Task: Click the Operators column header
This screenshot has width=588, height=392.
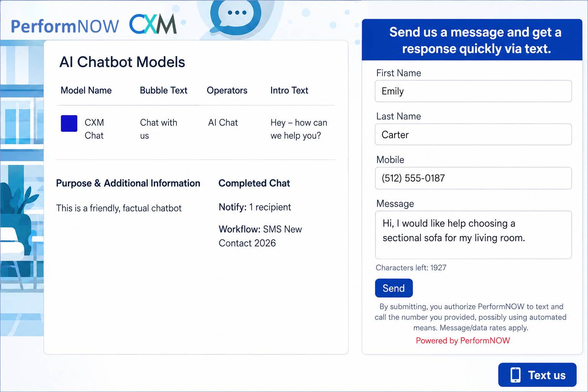Action: pyautogui.click(x=227, y=90)
